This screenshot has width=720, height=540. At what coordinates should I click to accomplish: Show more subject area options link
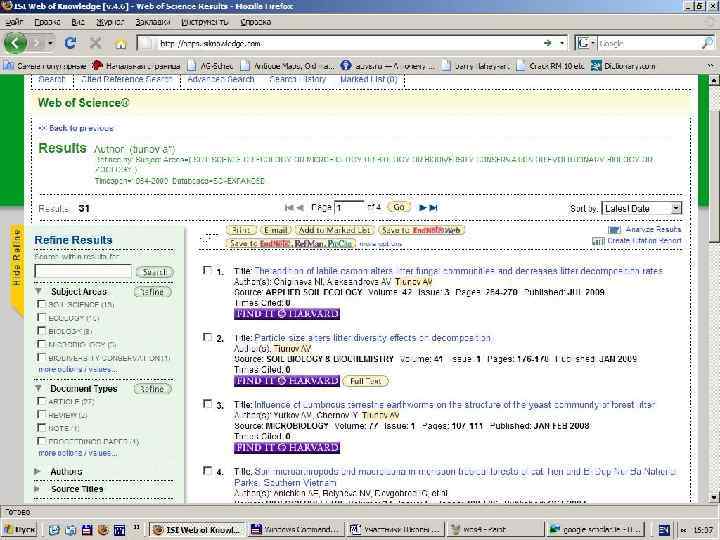77,369
